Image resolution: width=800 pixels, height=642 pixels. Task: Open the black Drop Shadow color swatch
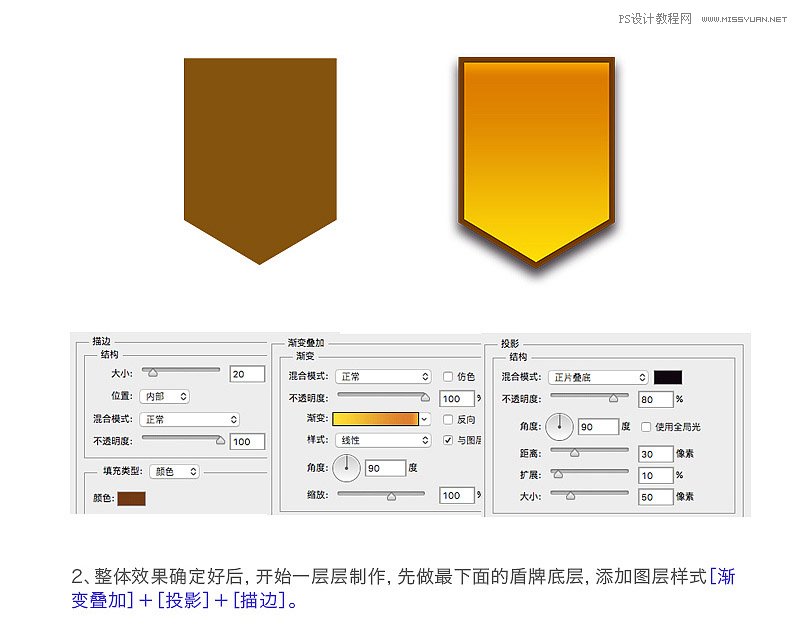tap(668, 376)
